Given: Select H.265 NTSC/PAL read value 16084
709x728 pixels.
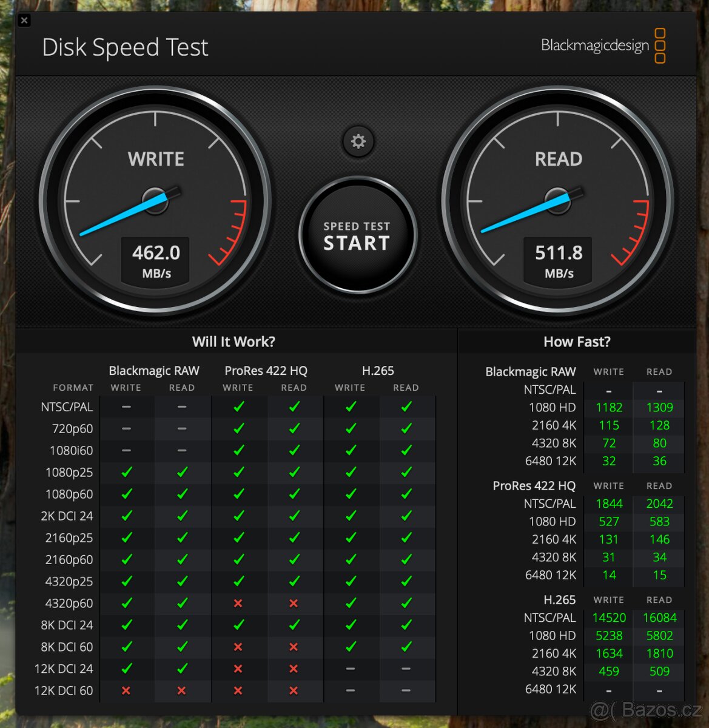Looking at the screenshot, I should tap(659, 618).
